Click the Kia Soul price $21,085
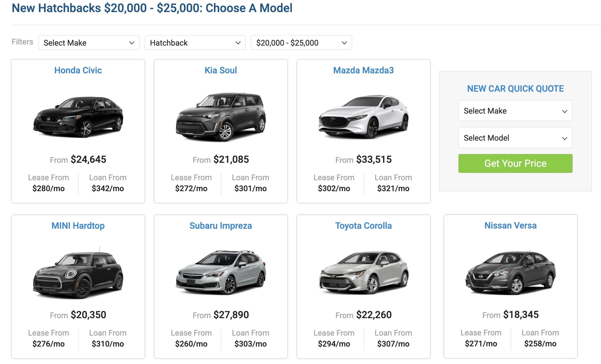Image resolution: width=601 pixels, height=364 pixels. (x=231, y=159)
